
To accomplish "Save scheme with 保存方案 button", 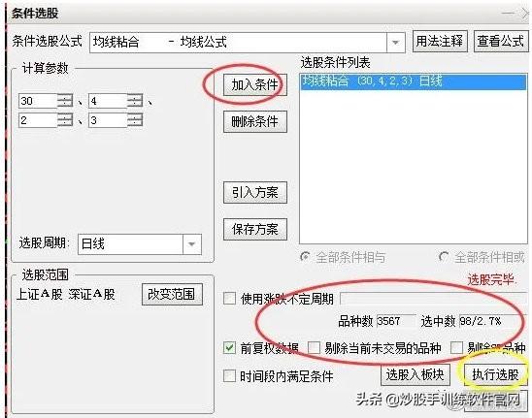I will (x=254, y=230).
